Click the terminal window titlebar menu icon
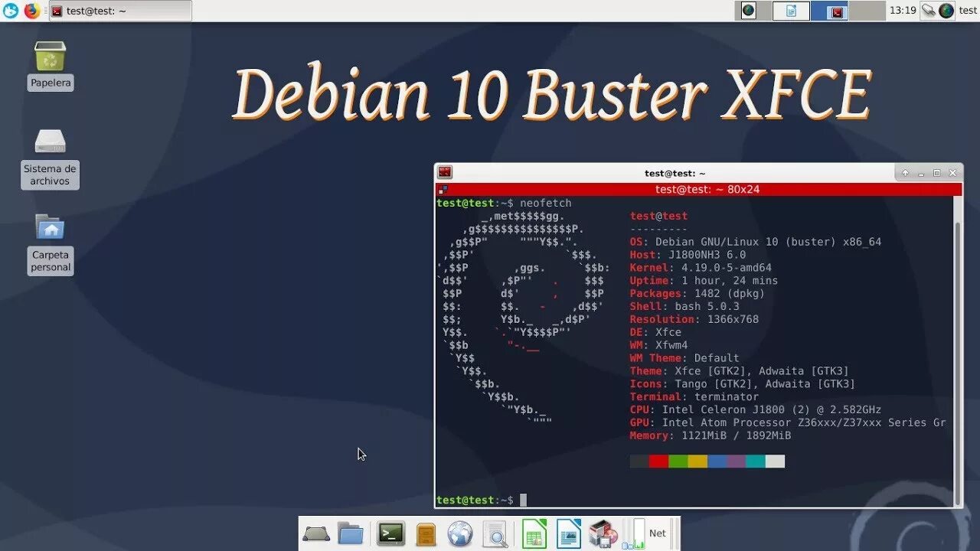The image size is (980, 551). (x=445, y=173)
